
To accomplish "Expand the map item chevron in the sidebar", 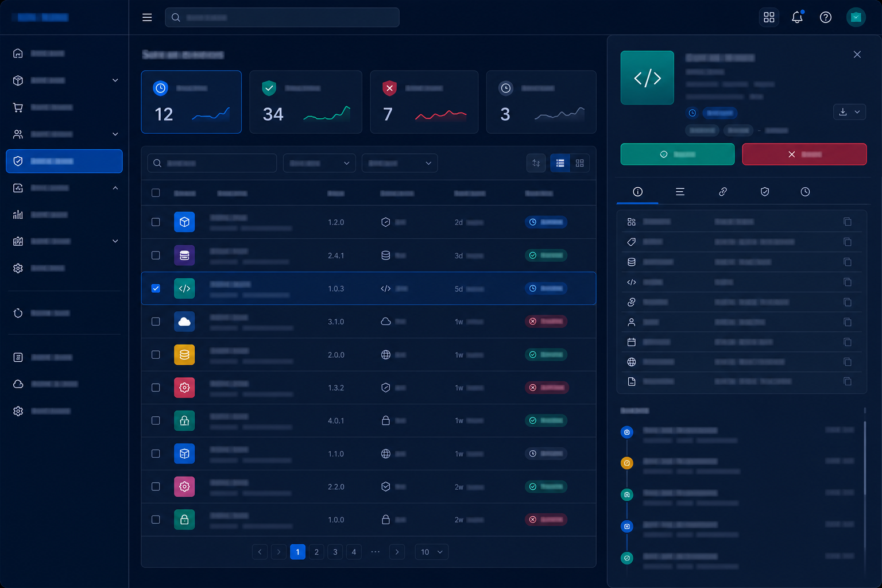I will pos(115,241).
